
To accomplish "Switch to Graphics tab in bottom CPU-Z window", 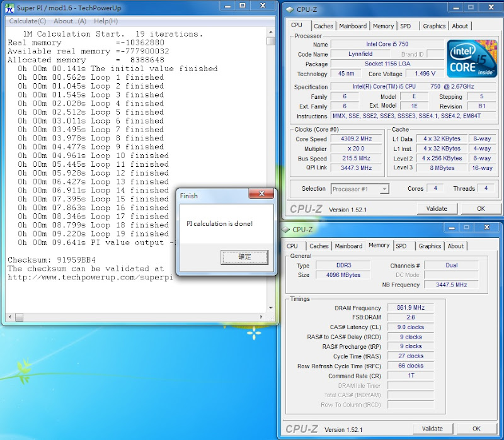I will coord(430,246).
